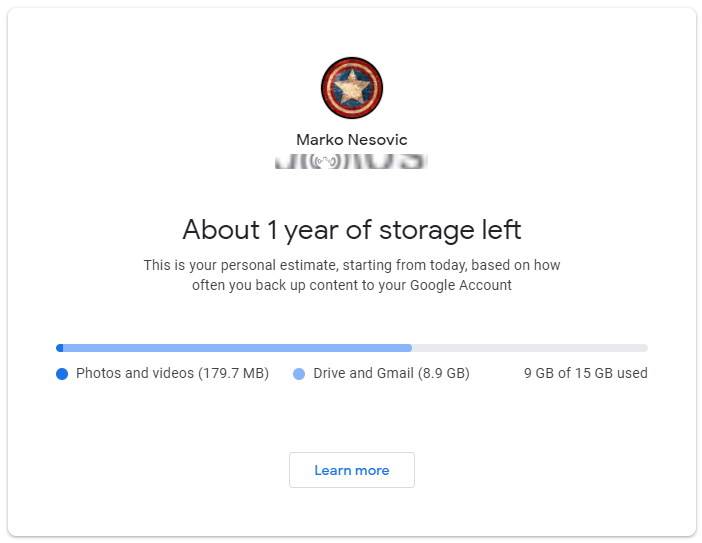Screen dimensions: 702x543
Task: Click the dark blue photos segment of bar
Action: click(60, 348)
